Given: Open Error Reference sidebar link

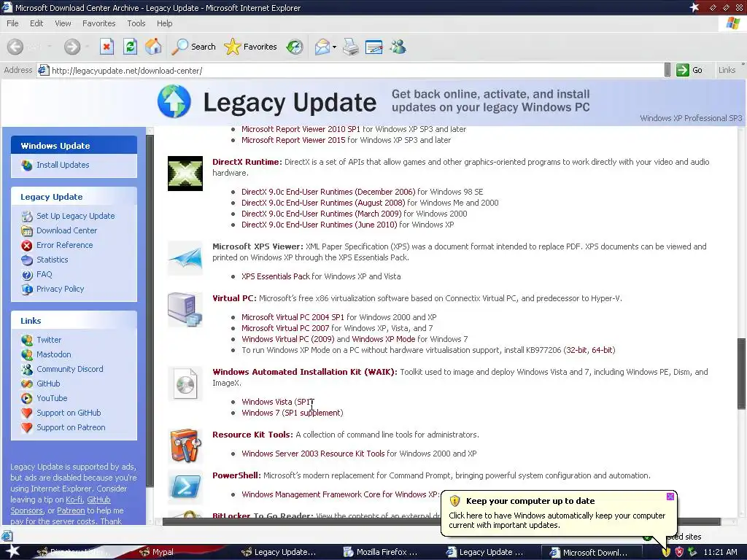Looking at the screenshot, I should click(x=64, y=245).
